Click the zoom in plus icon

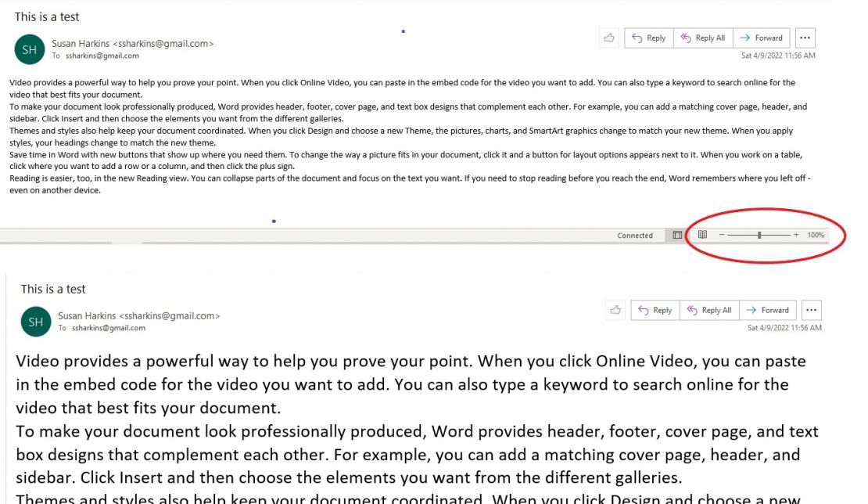click(x=796, y=235)
